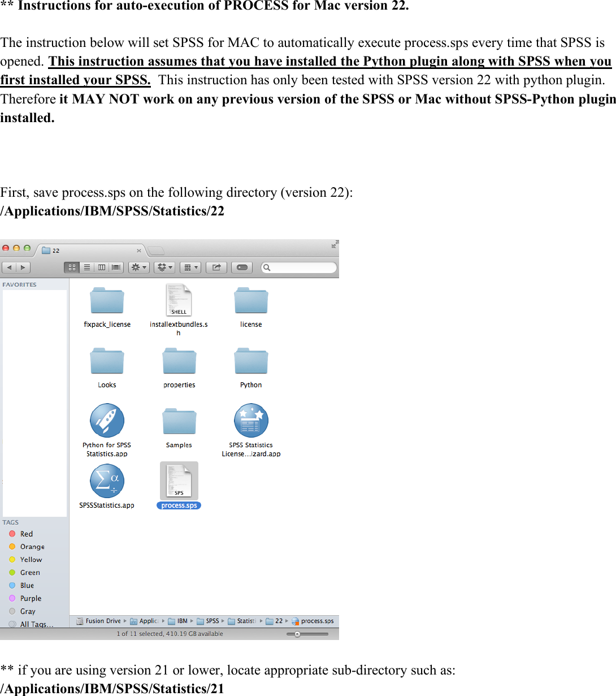The image size is (616, 696).
Task: Click Applications in path bar
Action: [x=145, y=621]
